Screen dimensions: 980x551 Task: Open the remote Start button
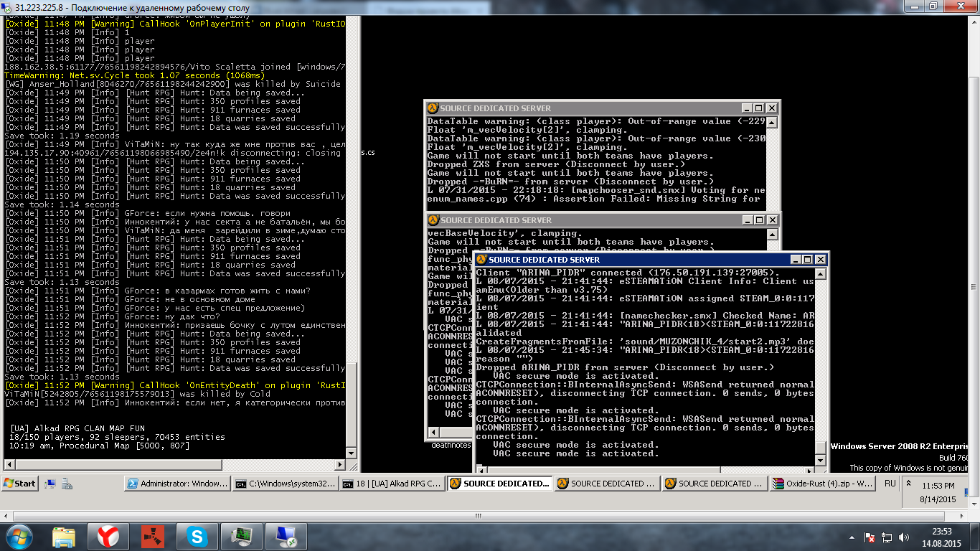coord(19,483)
